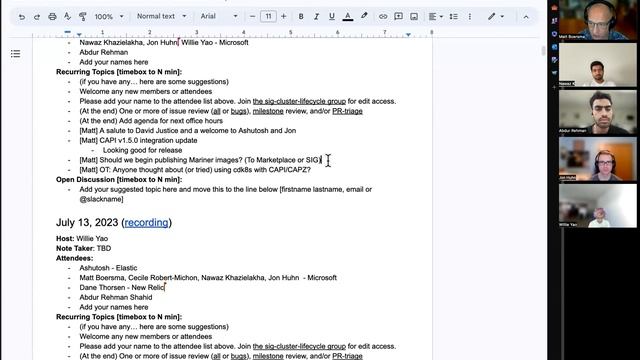
Task: Select the Paint format tool
Action: (82, 17)
